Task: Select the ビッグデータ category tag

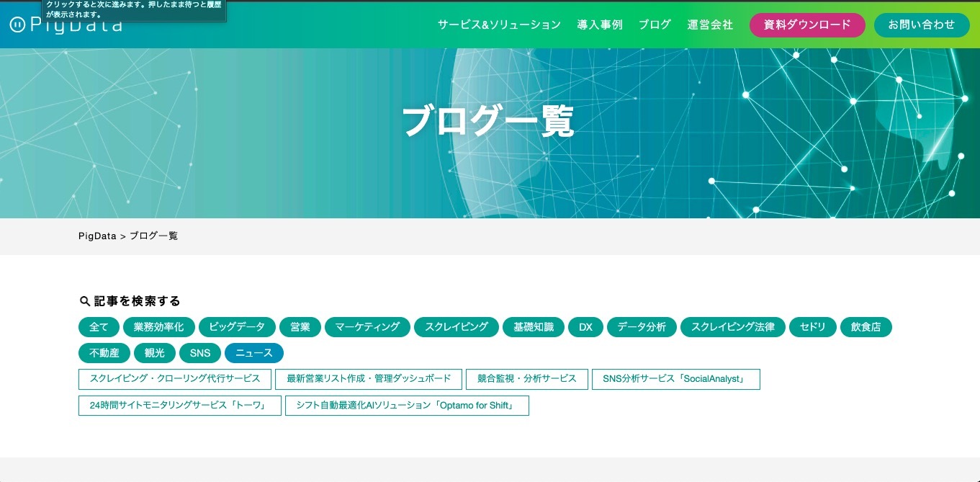Action: tap(237, 327)
